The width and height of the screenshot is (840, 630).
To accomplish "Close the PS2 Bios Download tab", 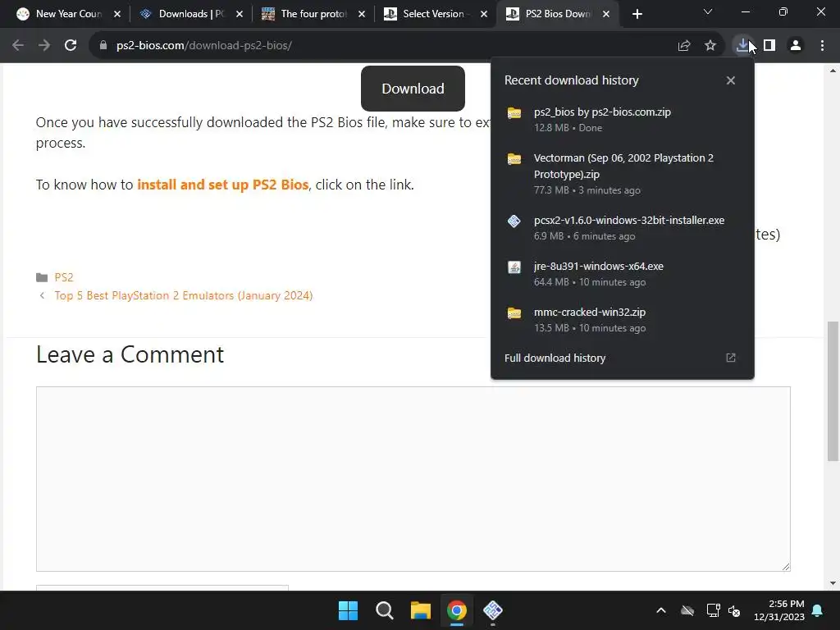I will (606, 14).
